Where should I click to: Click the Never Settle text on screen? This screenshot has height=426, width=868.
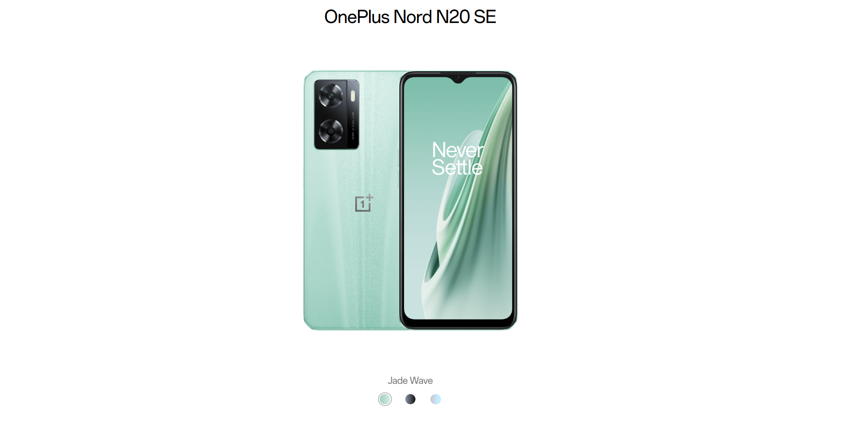pyautogui.click(x=458, y=158)
